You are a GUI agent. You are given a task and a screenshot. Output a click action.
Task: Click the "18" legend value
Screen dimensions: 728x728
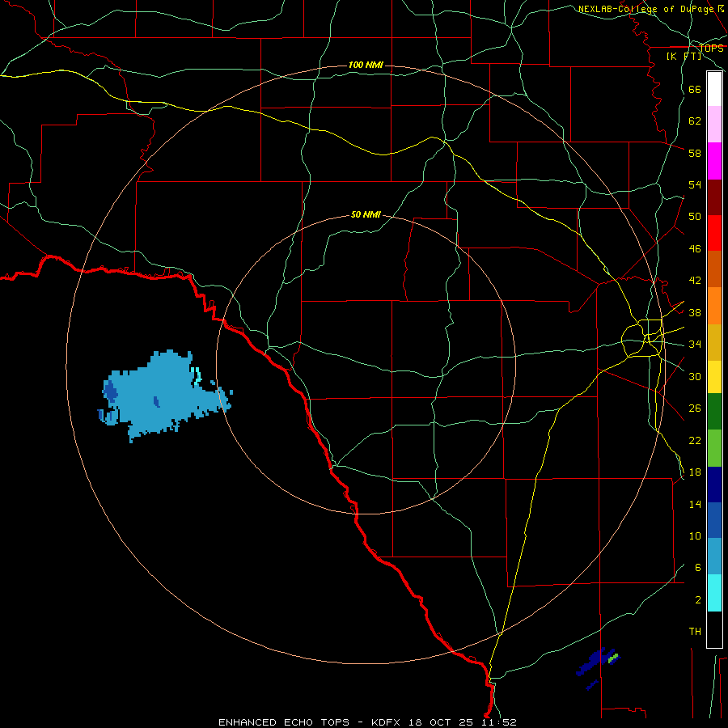[x=695, y=472]
